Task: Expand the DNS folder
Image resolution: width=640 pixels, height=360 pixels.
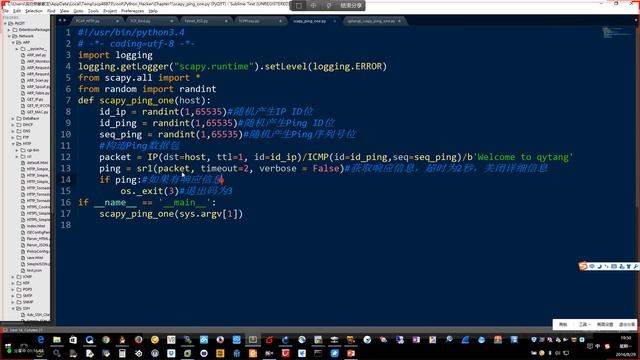Action: click(13, 131)
